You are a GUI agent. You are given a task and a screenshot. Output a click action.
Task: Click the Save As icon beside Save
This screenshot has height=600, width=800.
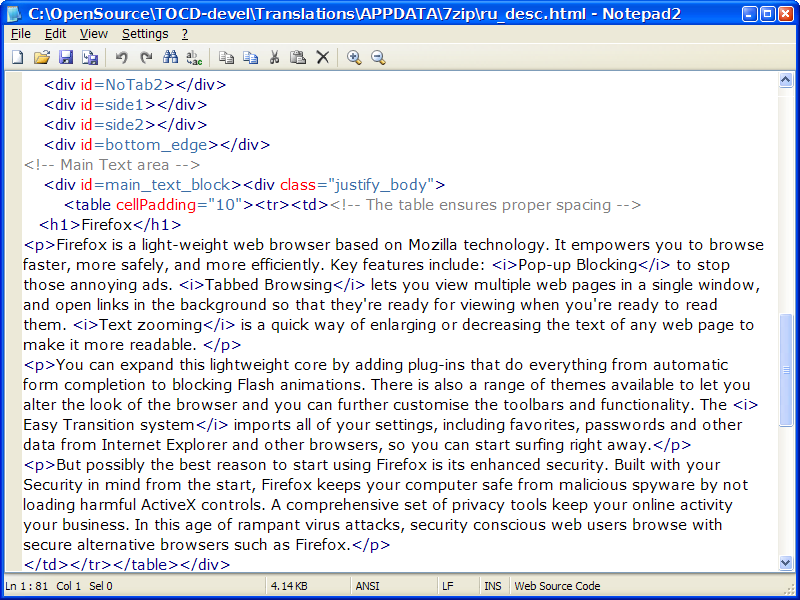tap(90, 57)
